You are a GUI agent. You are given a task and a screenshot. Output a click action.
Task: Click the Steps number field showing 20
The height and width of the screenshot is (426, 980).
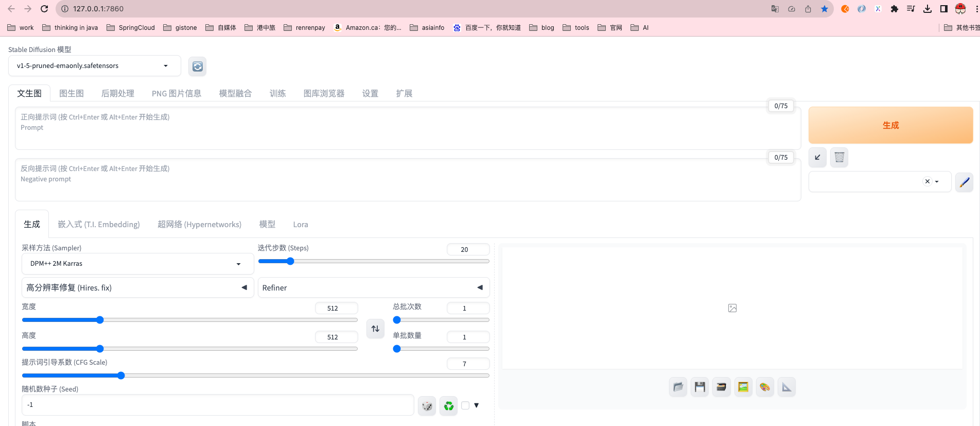(468, 249)
